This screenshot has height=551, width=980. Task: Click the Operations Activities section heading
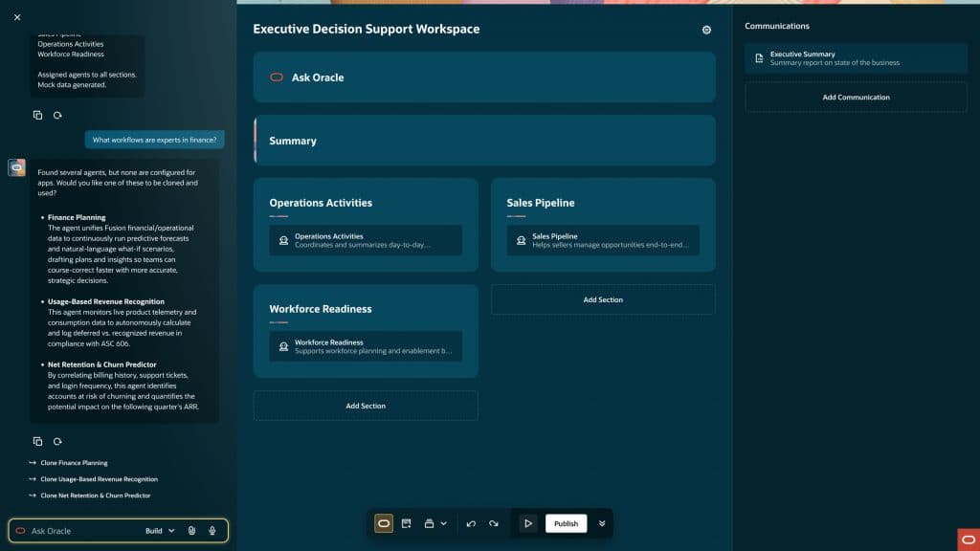pyautogui.click(x=321, y=203)
